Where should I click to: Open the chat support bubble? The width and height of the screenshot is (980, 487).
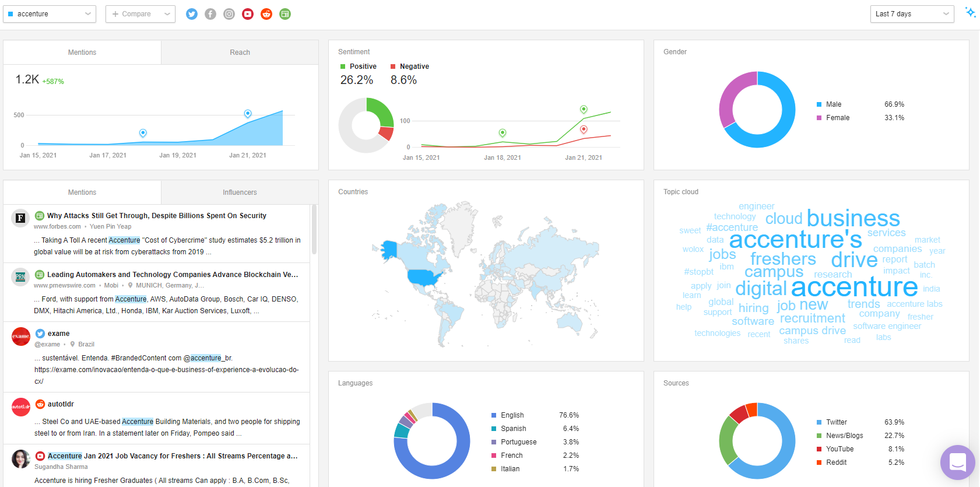958,463
